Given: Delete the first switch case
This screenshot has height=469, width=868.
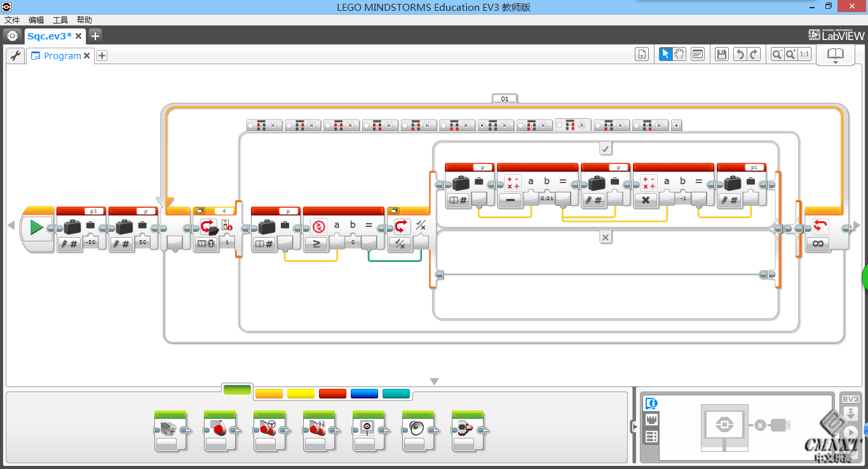Looking at the screenshot, I should [273, 126].
